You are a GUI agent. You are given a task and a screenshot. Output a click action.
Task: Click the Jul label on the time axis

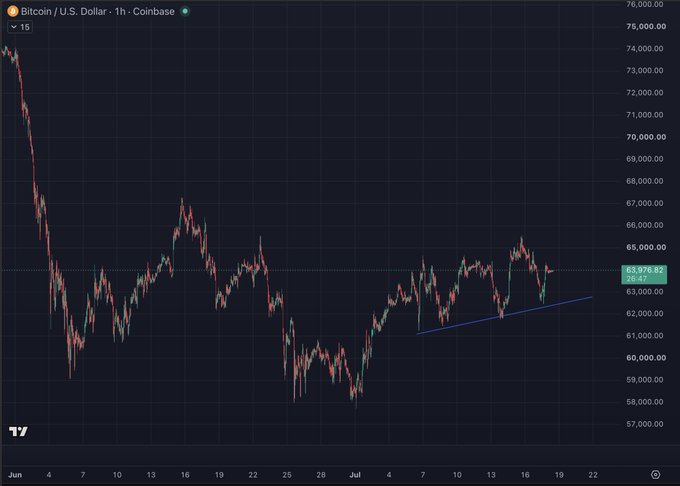pos(355,475)
